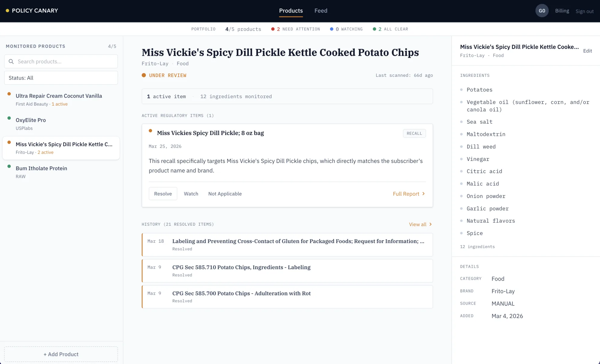
Task: Click the green All Clear dot
Action: coord(374,29)
